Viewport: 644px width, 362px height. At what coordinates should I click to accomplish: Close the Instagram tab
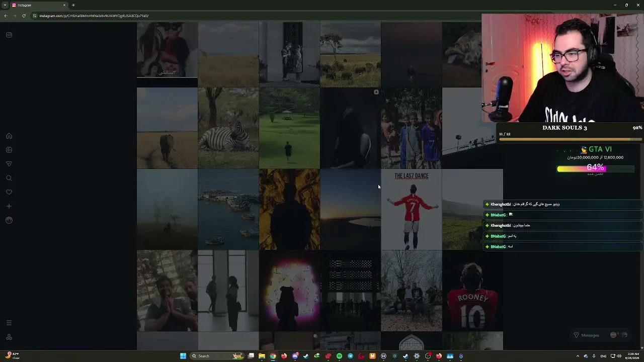coord(64,5)
